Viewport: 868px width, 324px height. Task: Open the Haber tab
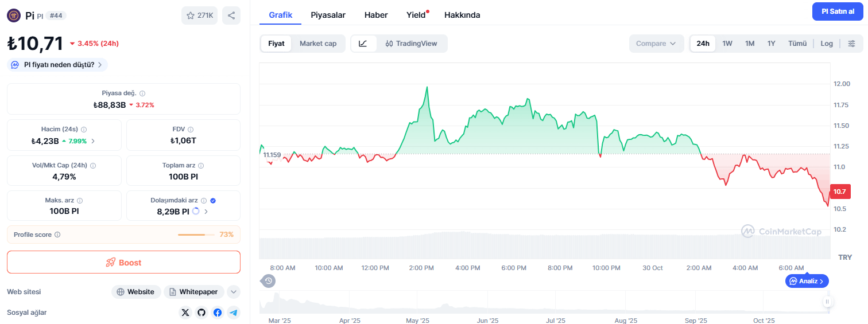click(376, 15)
